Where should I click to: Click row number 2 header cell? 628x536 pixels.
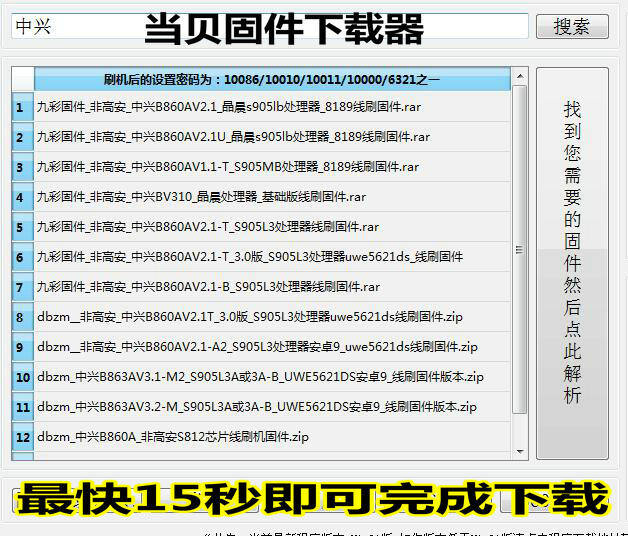(x=23, y=137)
